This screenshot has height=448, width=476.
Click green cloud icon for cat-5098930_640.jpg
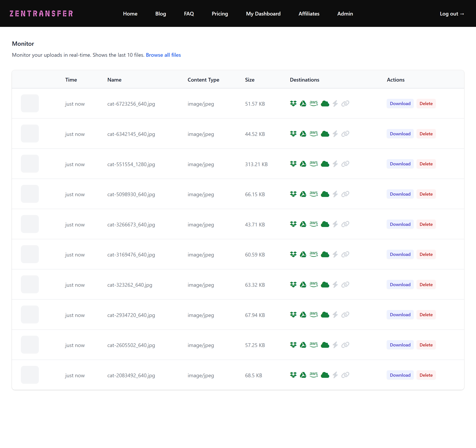(325, 194)
